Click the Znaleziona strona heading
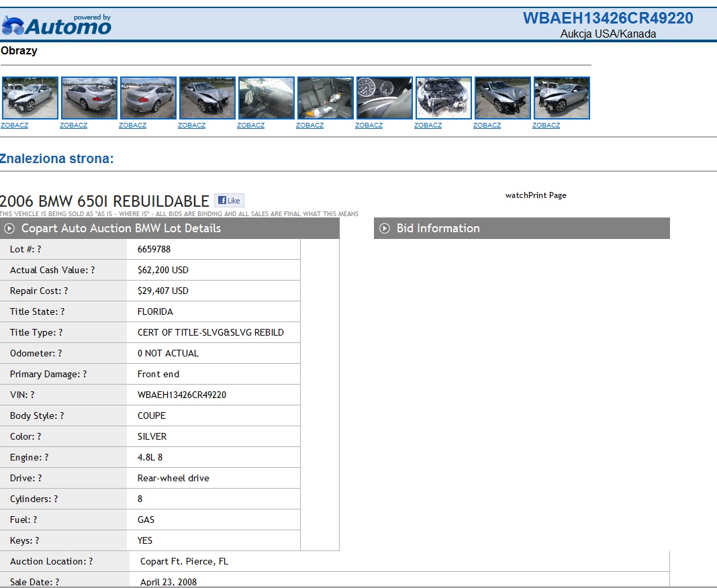The height and width of the screenshot is (588, 717). pos(56,158)
